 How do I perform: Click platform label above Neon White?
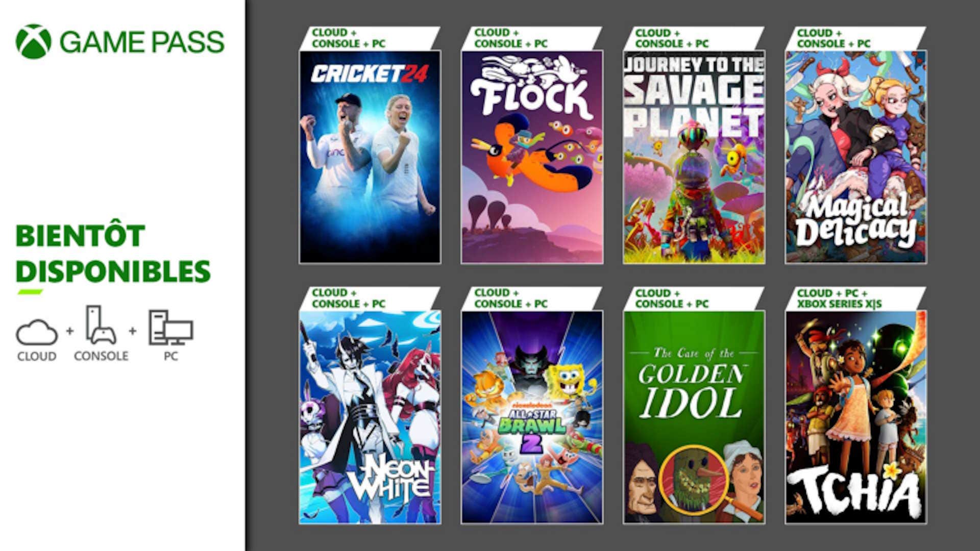tap(349, 298)
